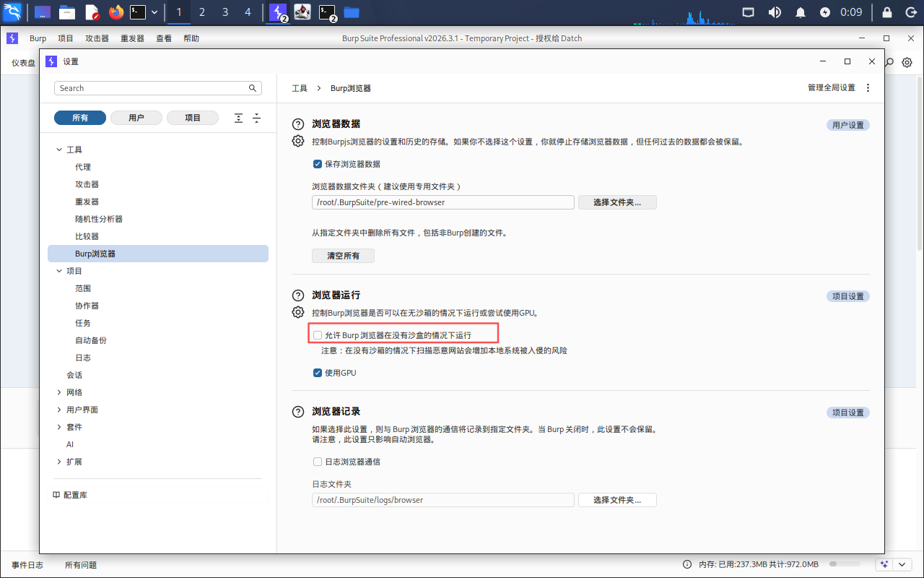Viewport: 924px width, 578px height.
Task: Click the help icon beside 浏览器记录
Action: click(298, 412)
